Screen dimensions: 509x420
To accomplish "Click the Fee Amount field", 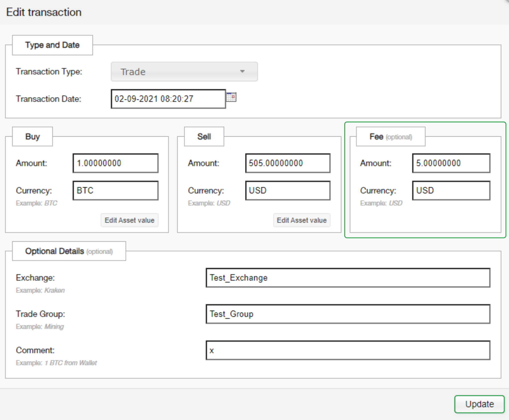I will [451, 163].
